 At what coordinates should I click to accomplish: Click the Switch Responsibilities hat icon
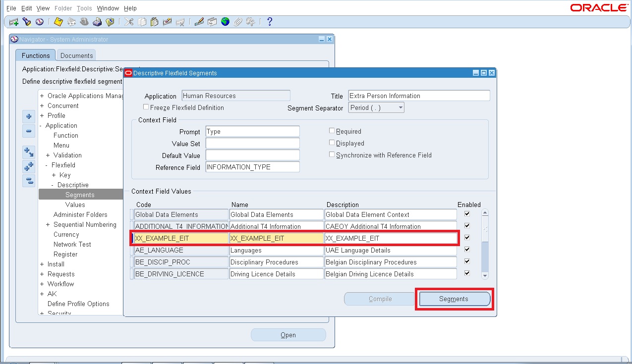point(84,22)
